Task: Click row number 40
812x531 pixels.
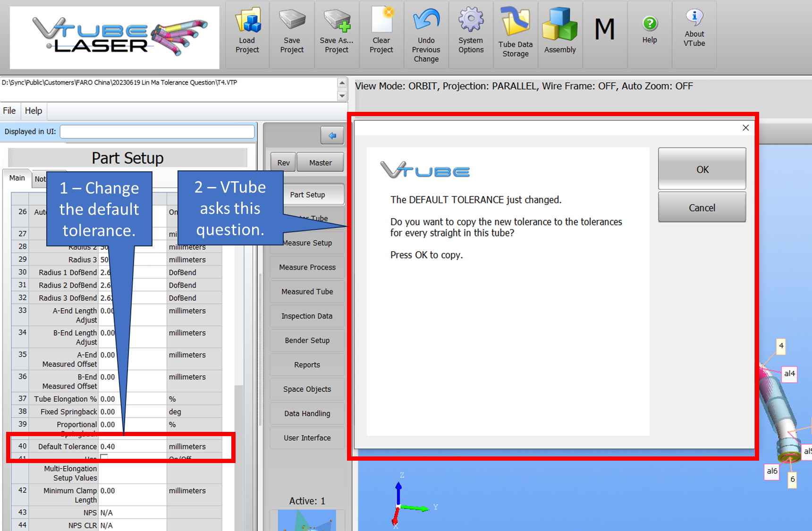Action: [x=22, y=446]
